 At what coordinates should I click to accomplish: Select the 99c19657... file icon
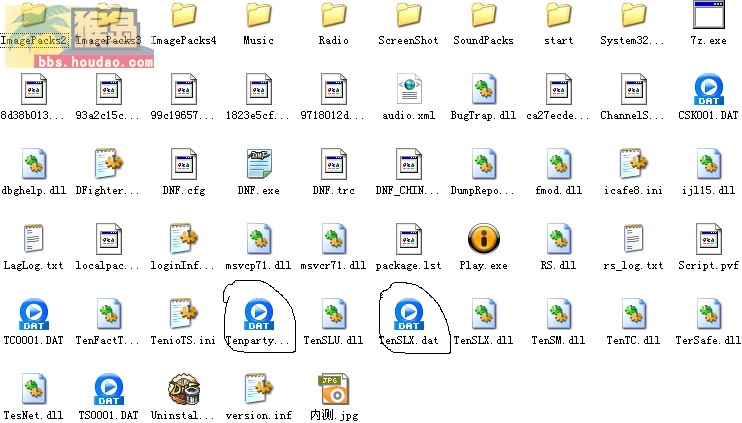[x=184, y=89]
